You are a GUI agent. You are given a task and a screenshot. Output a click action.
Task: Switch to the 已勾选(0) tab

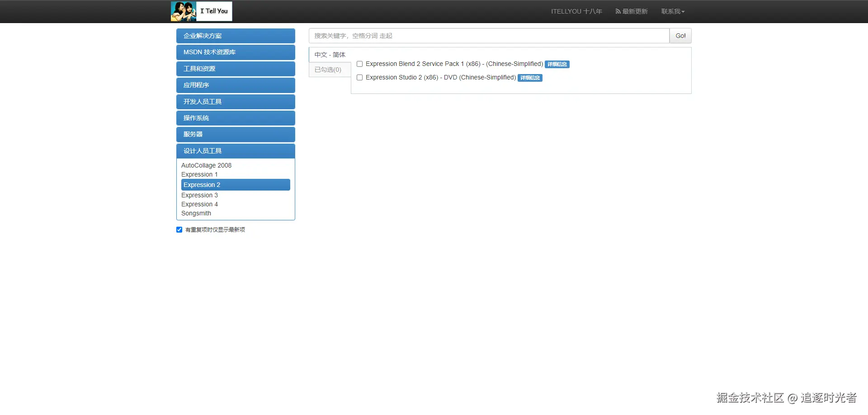328,70
